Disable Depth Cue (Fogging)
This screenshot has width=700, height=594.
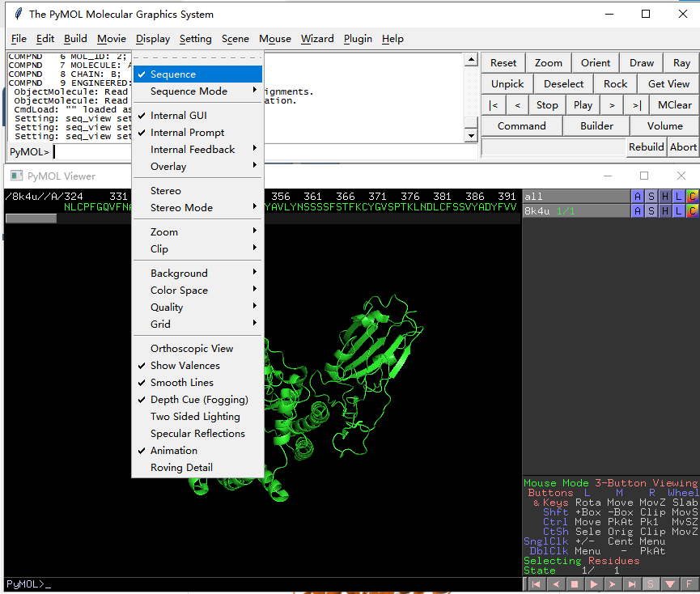199,400
